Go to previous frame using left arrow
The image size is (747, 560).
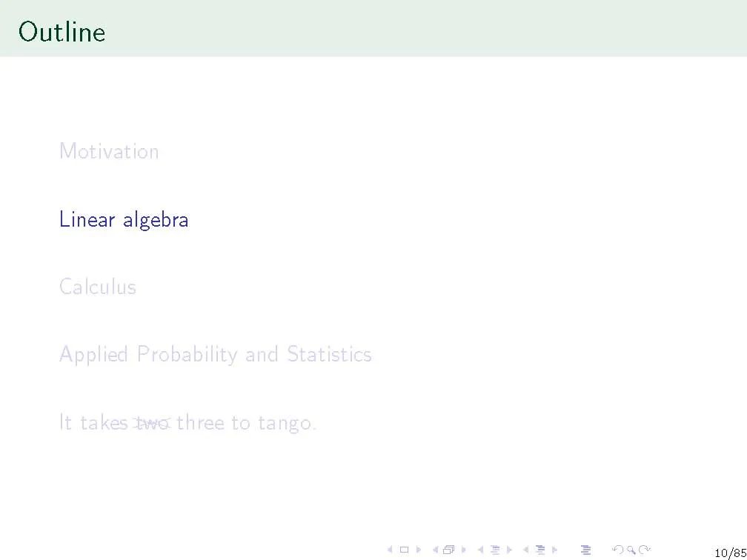click(435, 550)
